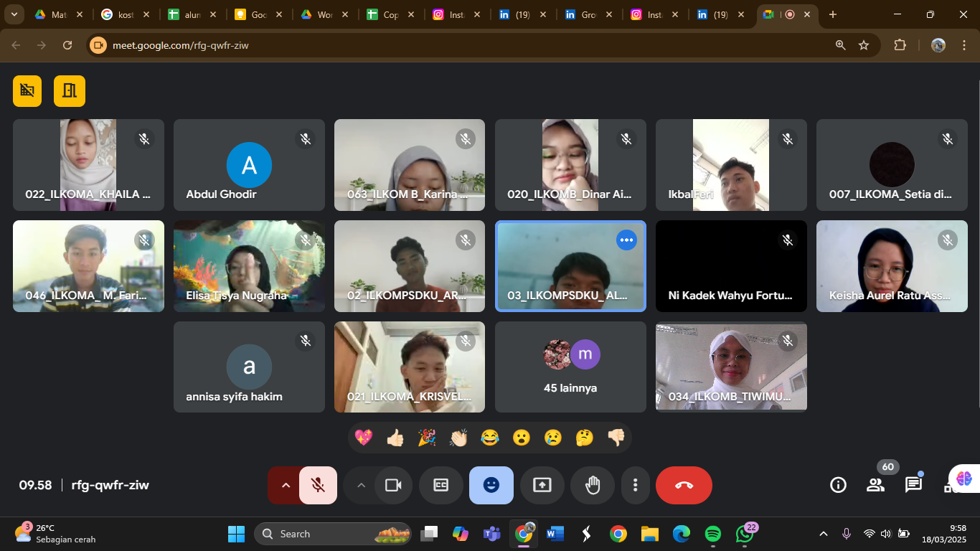This screenshot has width=980, height=551.
Task: Open the Chrome tab search dropdown
Action: click(14, 14)
